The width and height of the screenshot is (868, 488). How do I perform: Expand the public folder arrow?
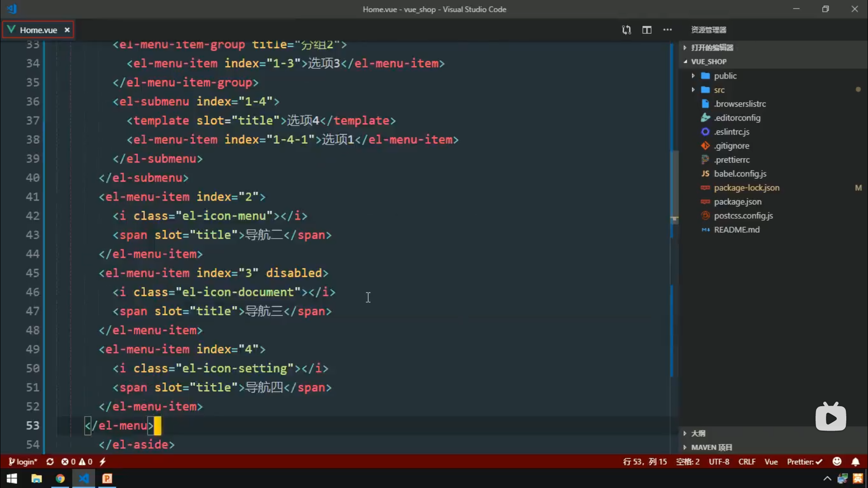point(693,76)
